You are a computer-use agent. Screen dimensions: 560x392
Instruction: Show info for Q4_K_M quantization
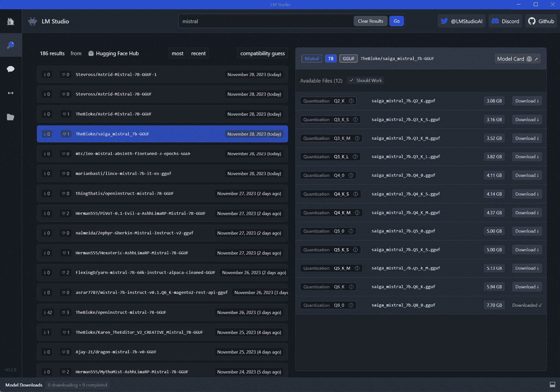(x=357, y=213)
